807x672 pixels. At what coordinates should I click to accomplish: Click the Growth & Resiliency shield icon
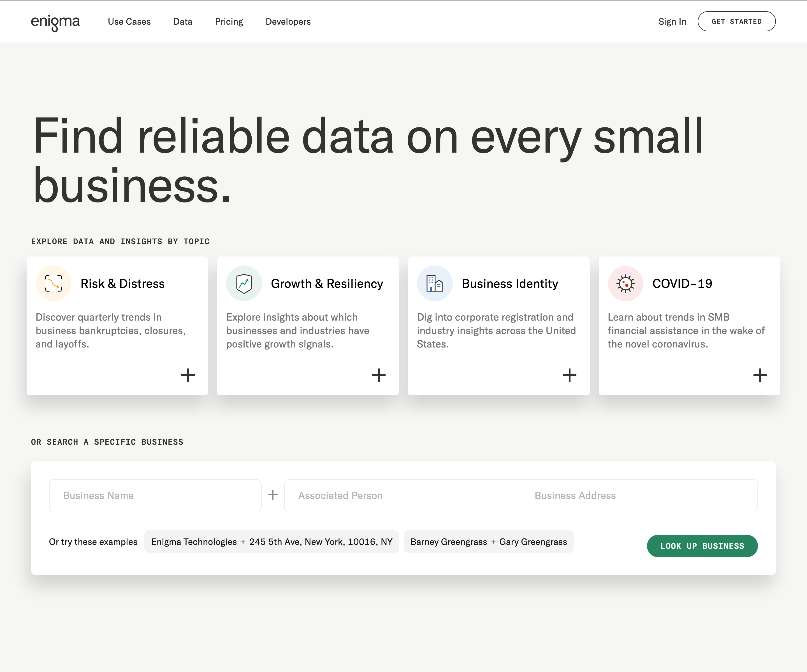[244, 283]
